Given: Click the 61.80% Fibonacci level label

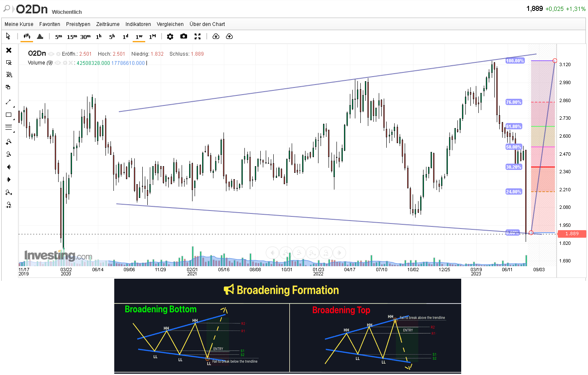Looking at the screenshot, I should (x=514, y=126).
